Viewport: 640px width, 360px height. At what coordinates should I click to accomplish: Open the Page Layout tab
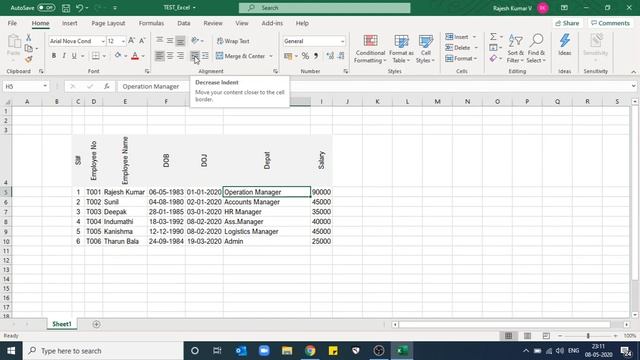(x=108, y=23)
